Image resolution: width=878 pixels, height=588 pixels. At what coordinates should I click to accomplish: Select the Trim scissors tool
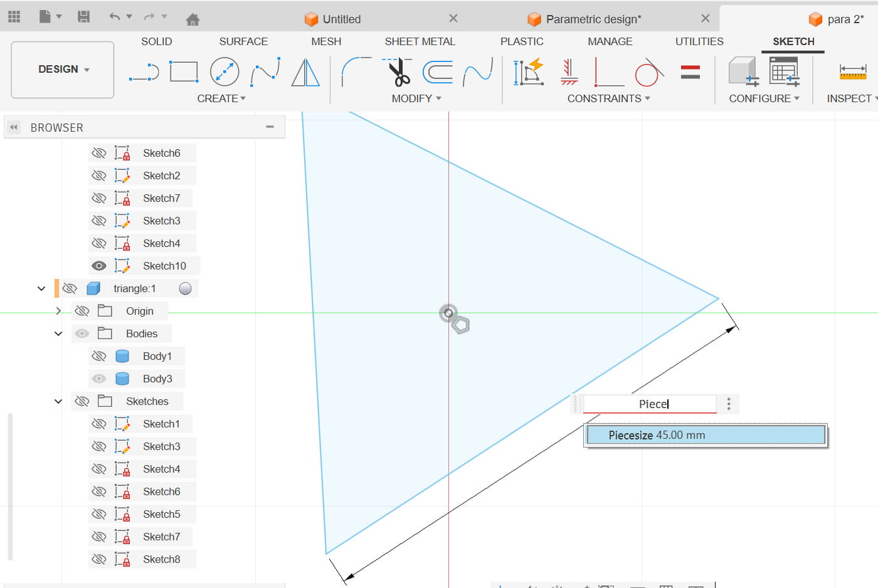pos(397,72)
